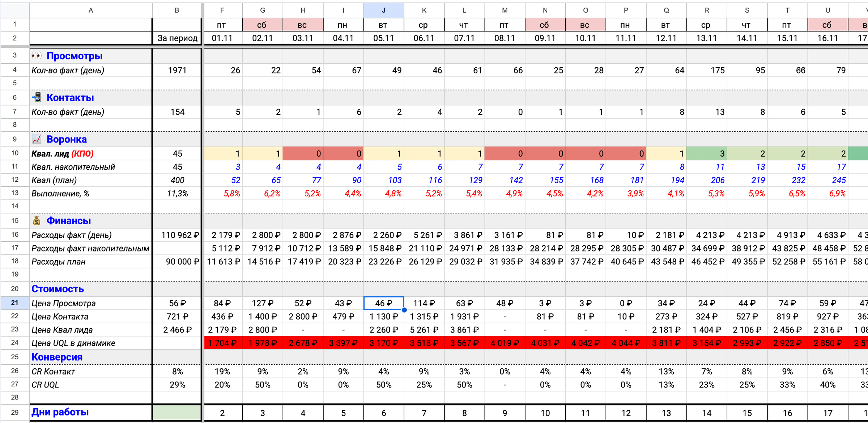This screenshot has width=868, height=423.
Task: Click the Конверсия section heading
Action: pyautogui.click(x=57, y=357)
